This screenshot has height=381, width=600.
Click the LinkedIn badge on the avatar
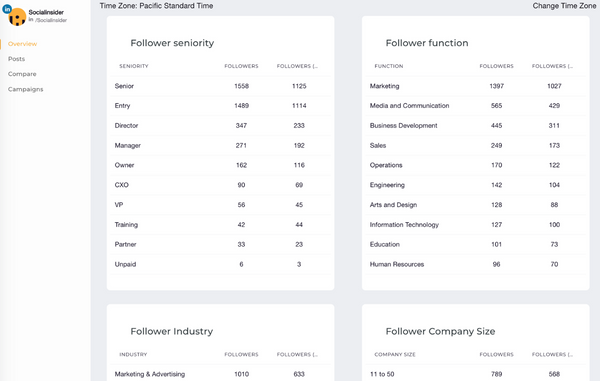click(7, 9)
